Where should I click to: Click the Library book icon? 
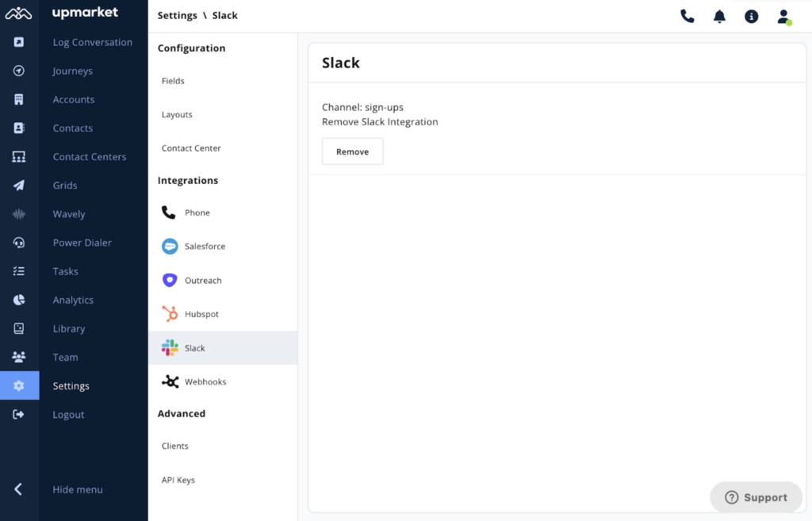pos(19,328)
